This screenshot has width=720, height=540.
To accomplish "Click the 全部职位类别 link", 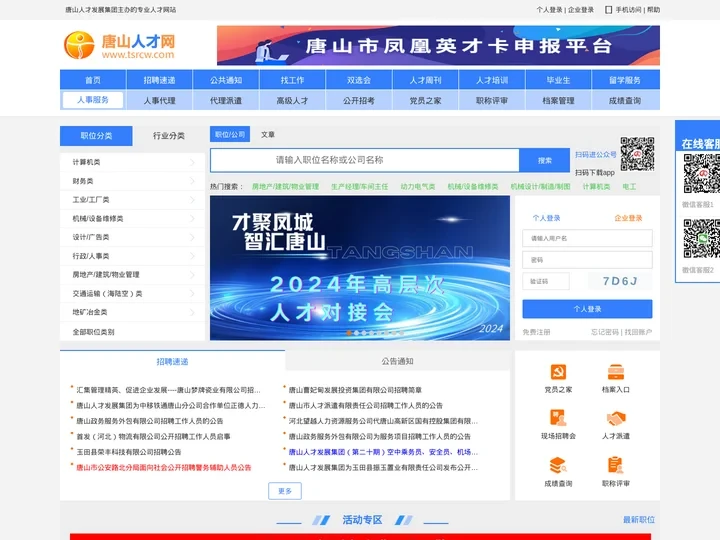I will click(93, 332).
